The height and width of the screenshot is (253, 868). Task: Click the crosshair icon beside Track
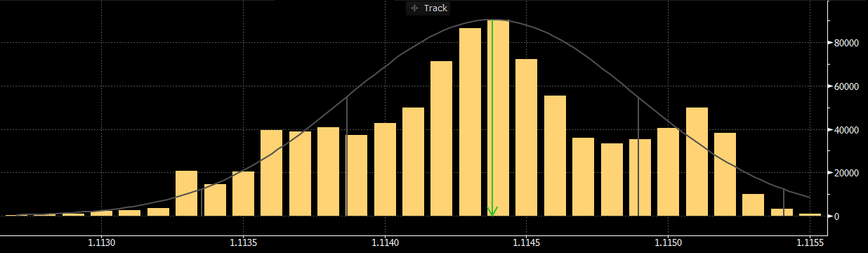click(414, 8)
